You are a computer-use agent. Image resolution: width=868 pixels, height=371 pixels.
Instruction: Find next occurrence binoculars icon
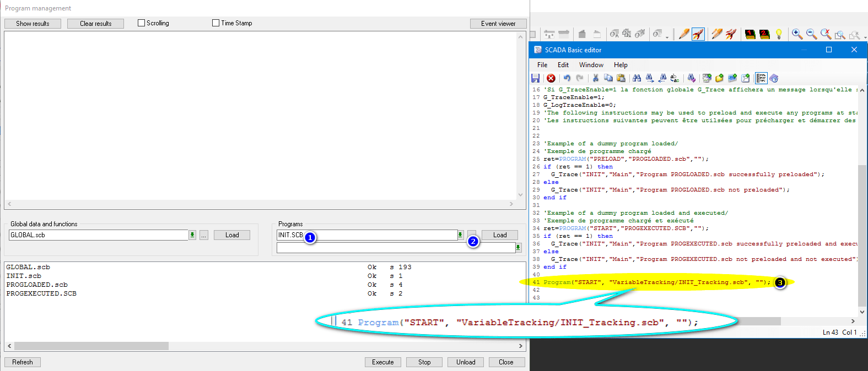650,78
